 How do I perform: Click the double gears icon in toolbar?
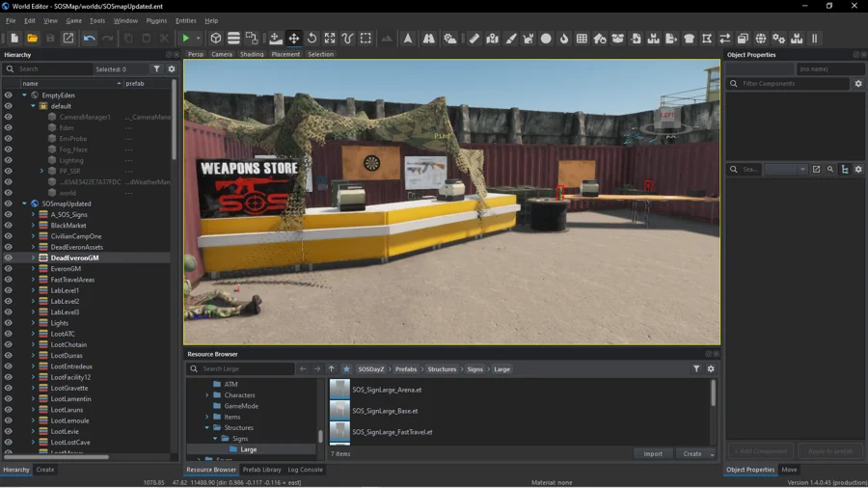[x=779, y=39]
